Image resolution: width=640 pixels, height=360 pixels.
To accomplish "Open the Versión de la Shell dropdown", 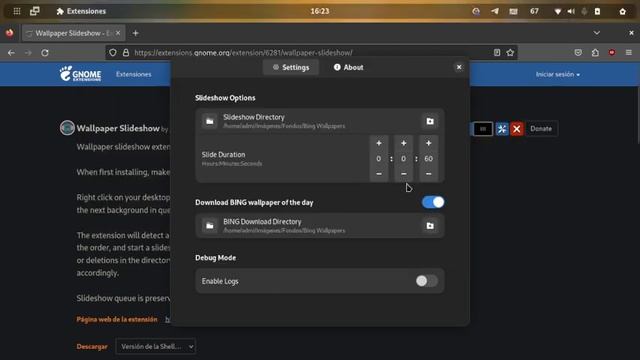I will [x=156, y=346].
